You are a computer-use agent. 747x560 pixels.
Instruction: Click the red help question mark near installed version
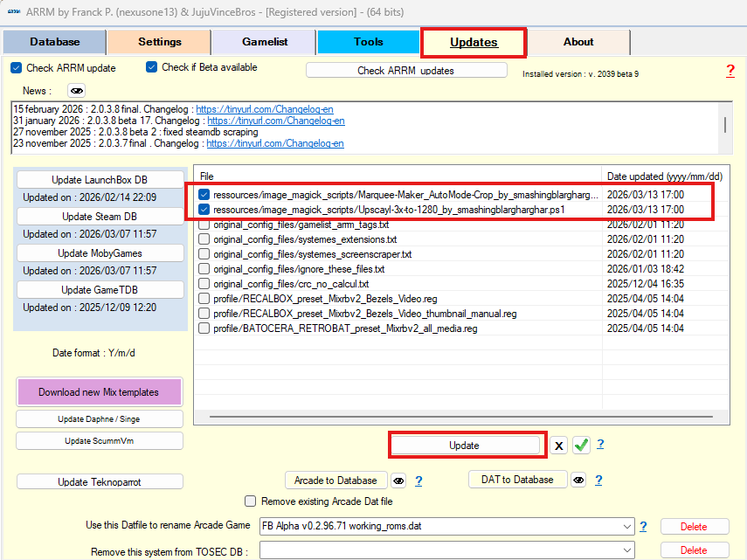[x=730, y=71]
